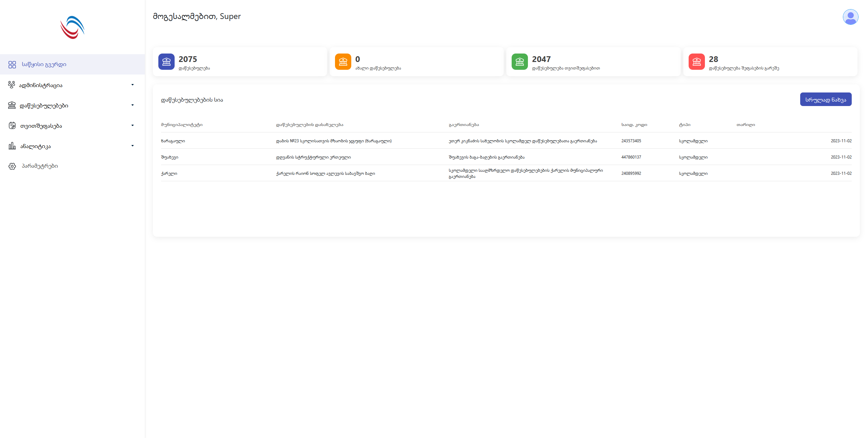The width and height of the screenshot is (868, 438).
Task: Expand the თვითშეფასება dropdown arrow
Action: coord(133,125)
